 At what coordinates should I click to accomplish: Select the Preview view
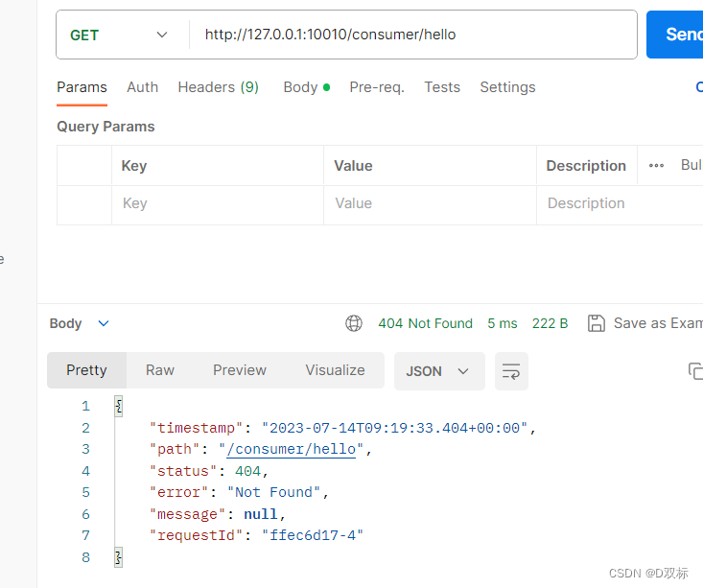click(240, 370)
